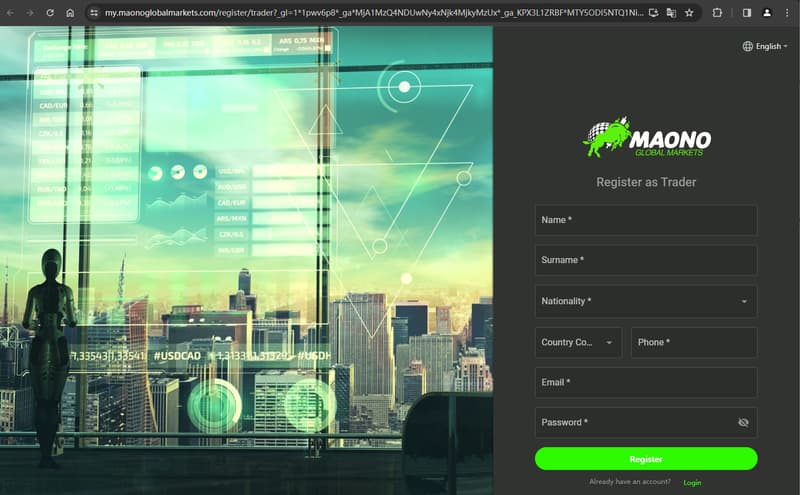Image resolution: width=800 pixels, height=495 pixels.
Task: Follow the Login link
Action: coord(692,482)
